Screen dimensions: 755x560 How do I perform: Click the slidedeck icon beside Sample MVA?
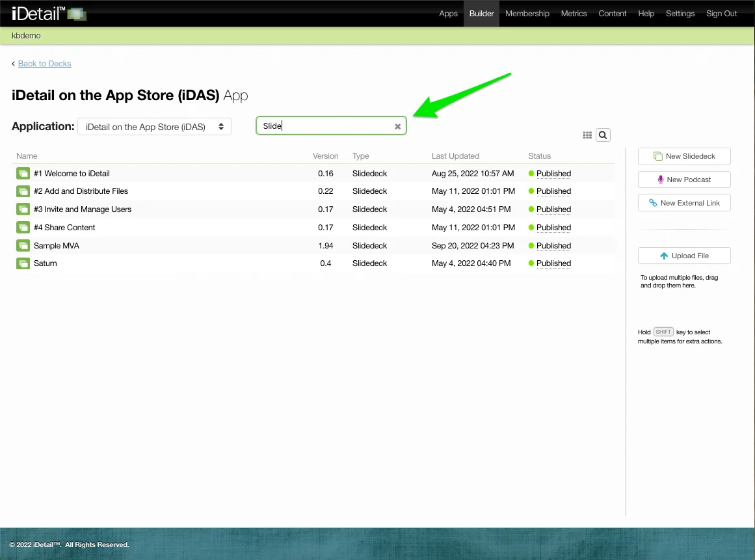pyautogui.click(x=23, y=246)
